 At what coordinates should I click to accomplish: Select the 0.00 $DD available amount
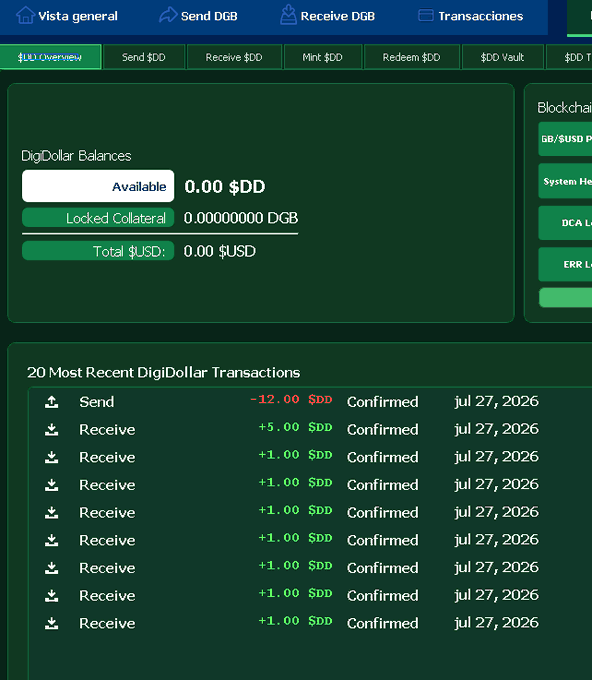pyautogui.click(x=225, y=187)
